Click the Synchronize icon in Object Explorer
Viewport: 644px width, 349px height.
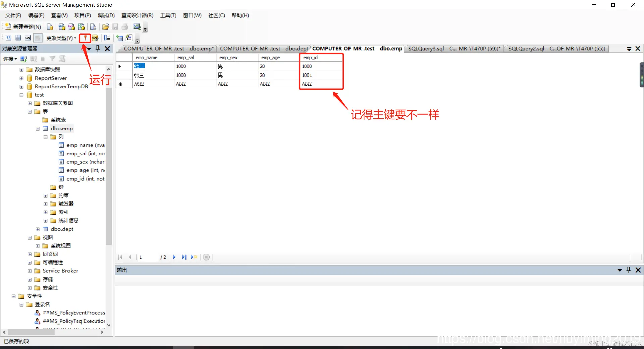62,59
